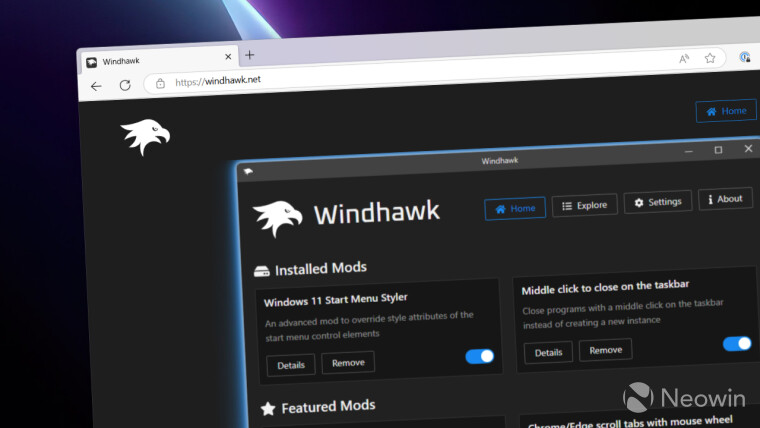Click the Middle click to close on the taskbar title
Screen dimensions: 760x428
click(605, 287)
